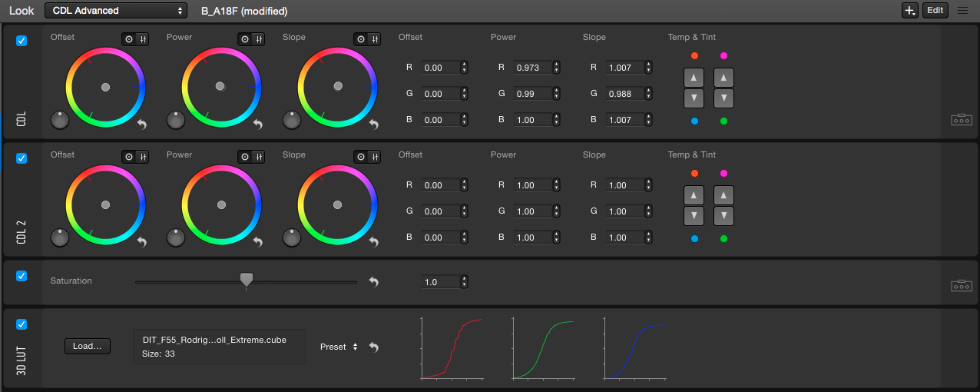Viewport: 980px width, 392px height.
Task: Reset the Saturation slider value
Action: click(x=374, y=282)
